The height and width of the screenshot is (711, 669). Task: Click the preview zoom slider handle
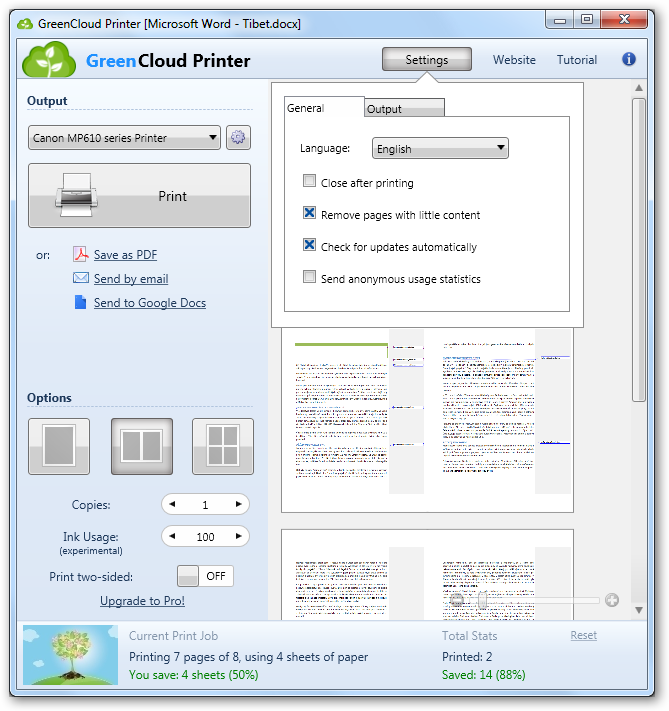[x=483, y=600]
